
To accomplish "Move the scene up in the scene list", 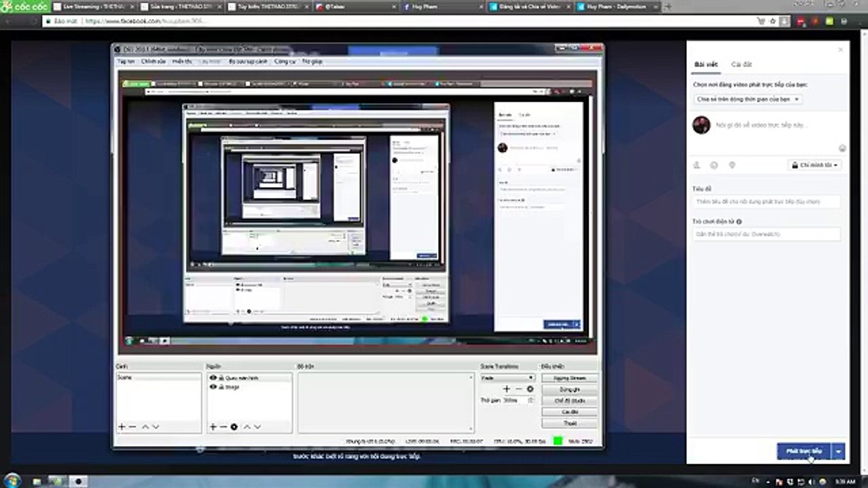I will [144, 427].
